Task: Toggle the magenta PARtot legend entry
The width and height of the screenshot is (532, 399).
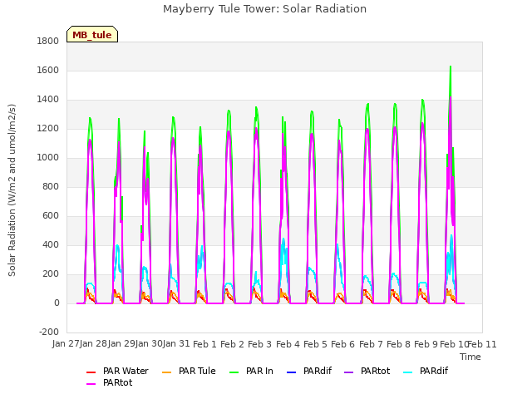Action: 110,382
